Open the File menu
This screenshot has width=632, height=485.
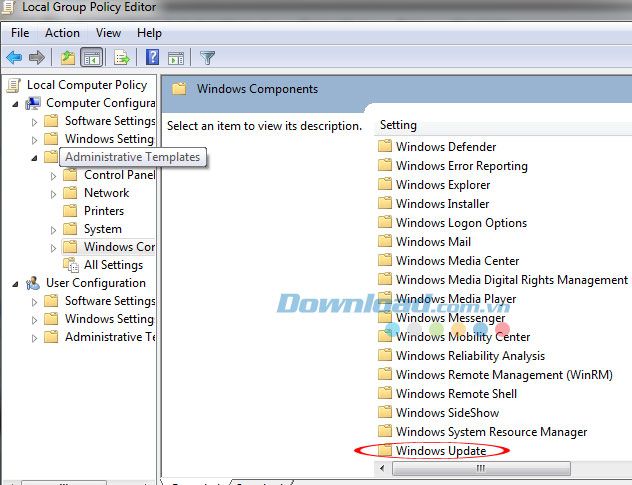coord(20,33)
